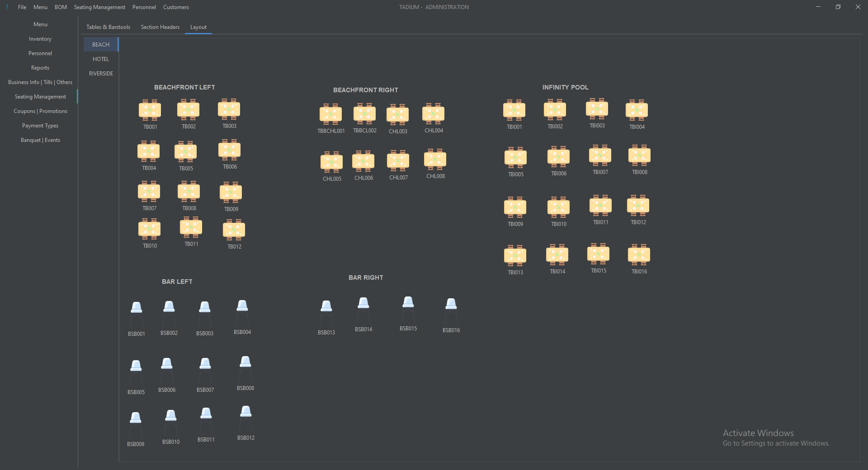The image size is (868, 470).
Task: Select barstool BSB012 icon
Action: (246, 419)
